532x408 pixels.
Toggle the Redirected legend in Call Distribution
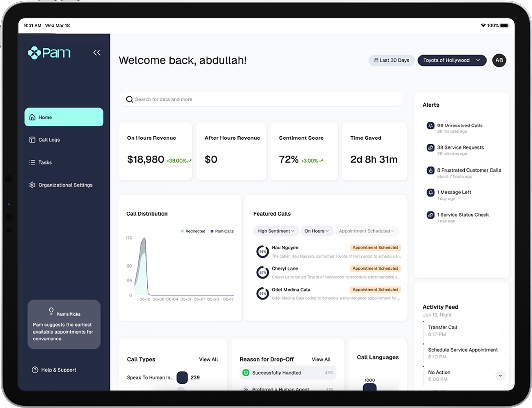[193, 231]
